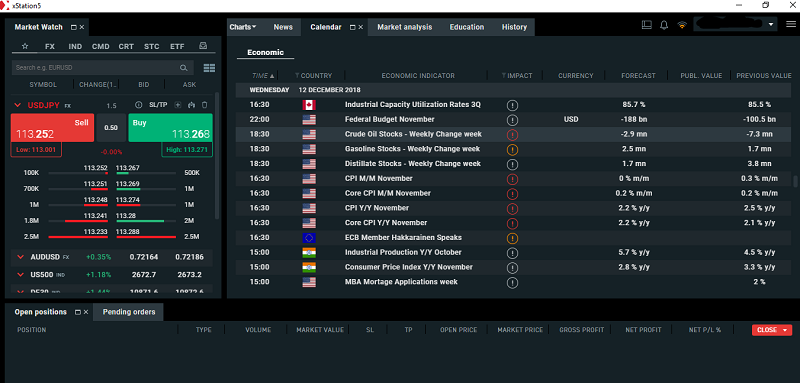
Task: Open notifications bell icon
Action: tap(664, 24)
